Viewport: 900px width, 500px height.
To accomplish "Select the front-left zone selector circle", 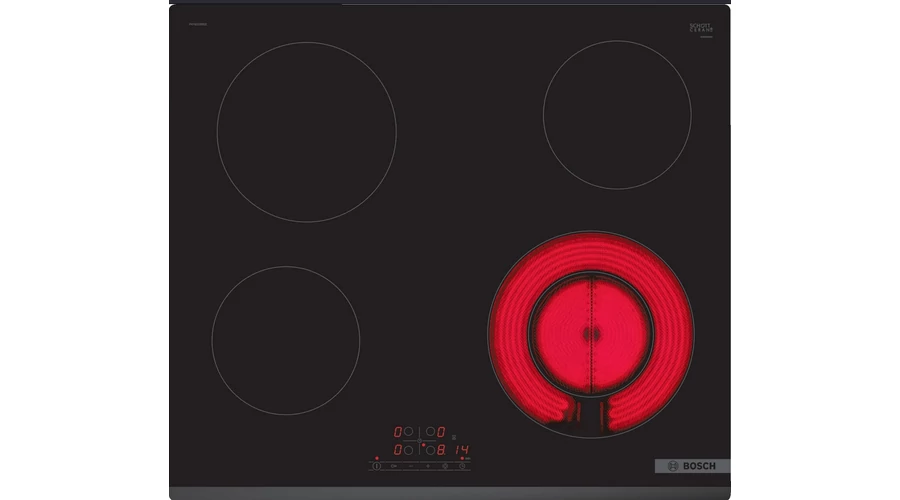I will [x=408, y=450].
